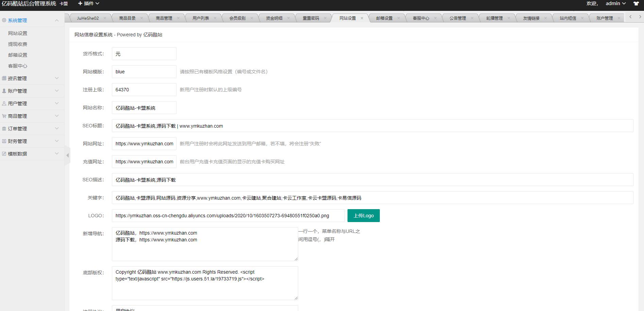Expand the 账户管理 section chevron
This screenshot has width=644, height=311.
[x=57, y=91]
